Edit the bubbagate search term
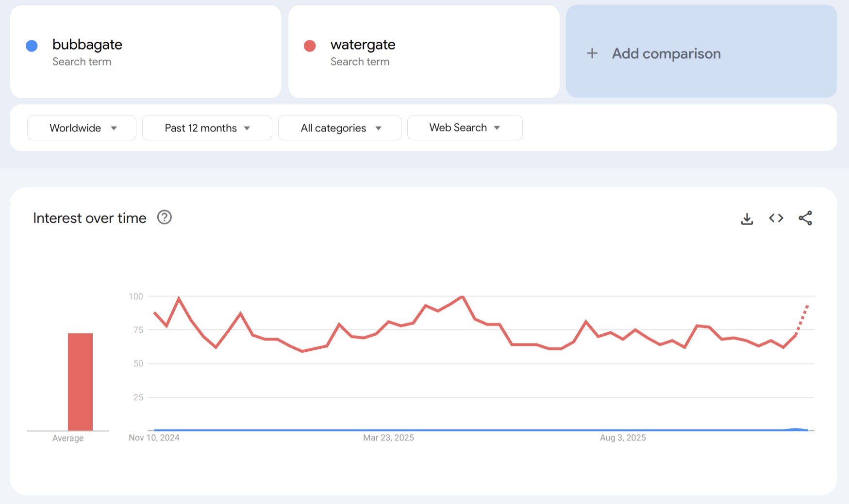849x504 pixels. coord(87,45)
